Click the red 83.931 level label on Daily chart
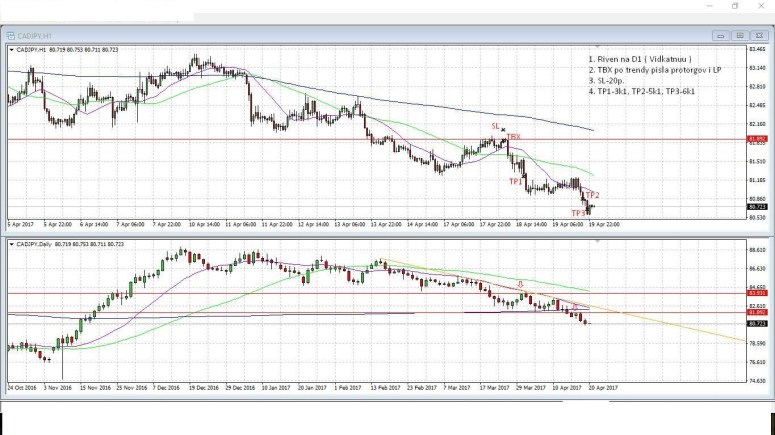The height and width of the screenshot is (435, 775). 757,292
